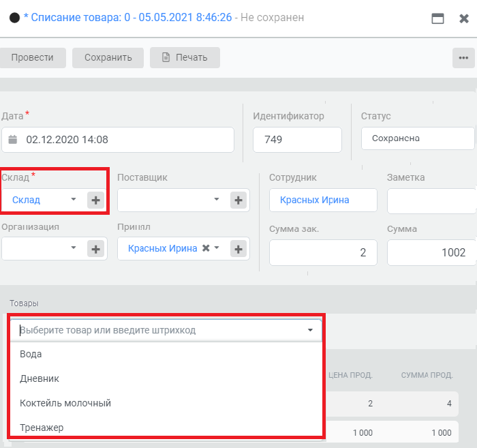This screenshot has width=477, height=448.
Task: Clear the Красных Ирина value with the X
Action: (x=206, y=248)
